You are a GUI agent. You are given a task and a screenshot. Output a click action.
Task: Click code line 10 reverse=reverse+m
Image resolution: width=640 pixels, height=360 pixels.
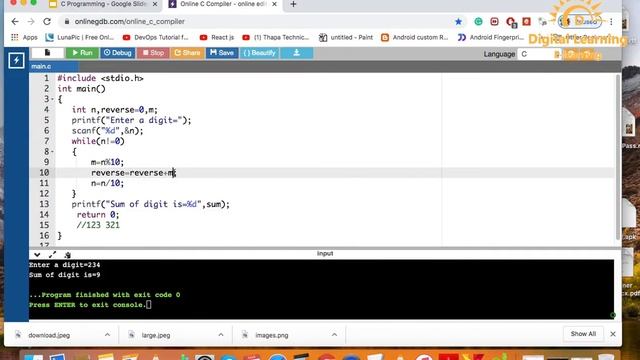point(133,173)
